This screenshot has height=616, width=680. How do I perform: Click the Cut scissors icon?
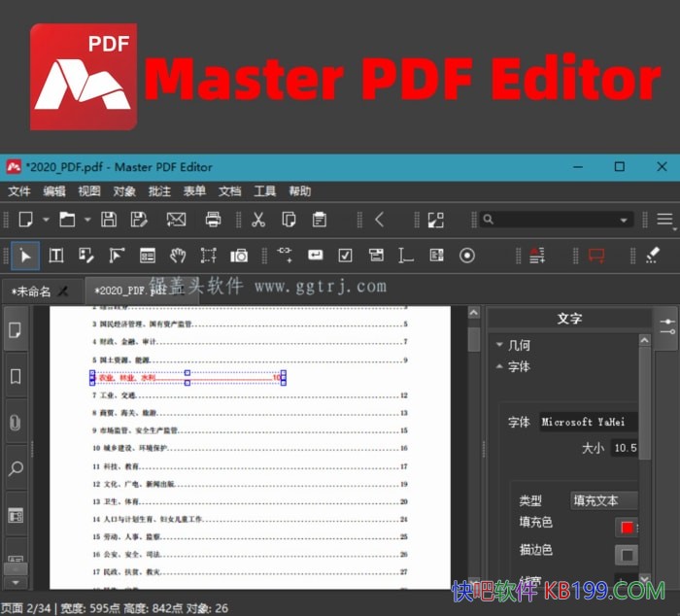[258, 220]
